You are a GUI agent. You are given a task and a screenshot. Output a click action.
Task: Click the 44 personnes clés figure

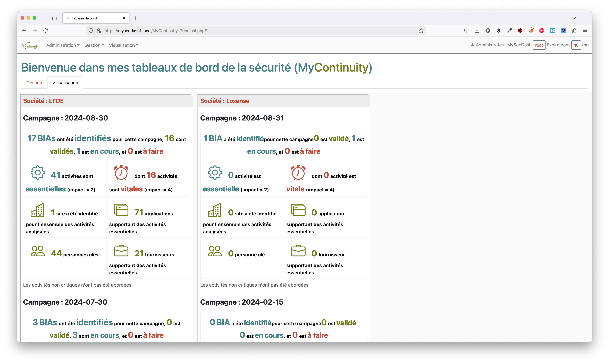[56, 253]
